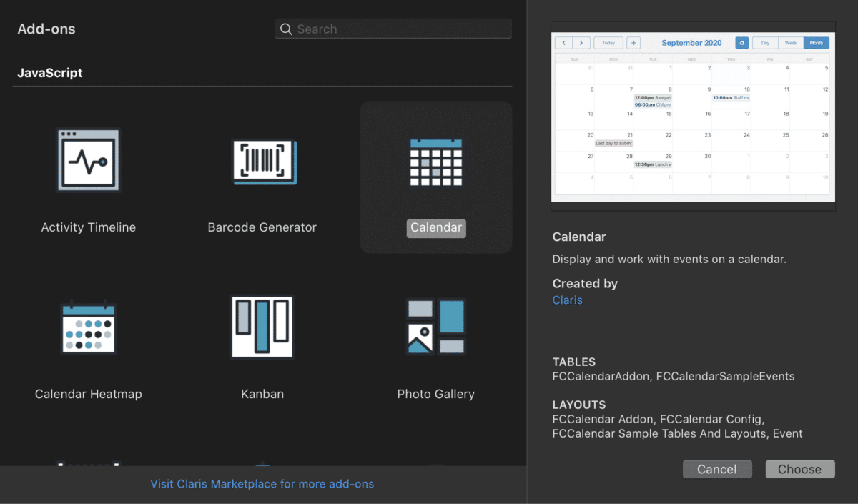Cancel the add-on selection
This screenshot has height=504, width=858.
coord(717,469)
